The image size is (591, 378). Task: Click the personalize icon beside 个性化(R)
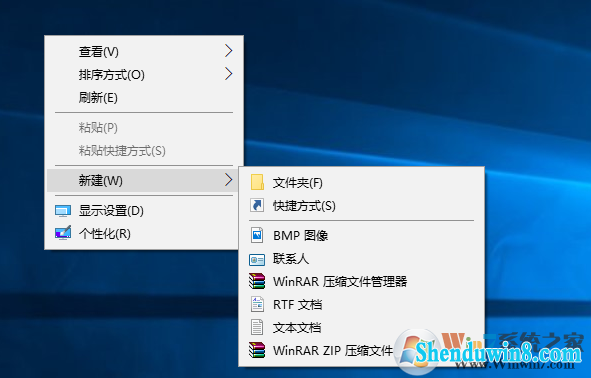pos(63,234)
